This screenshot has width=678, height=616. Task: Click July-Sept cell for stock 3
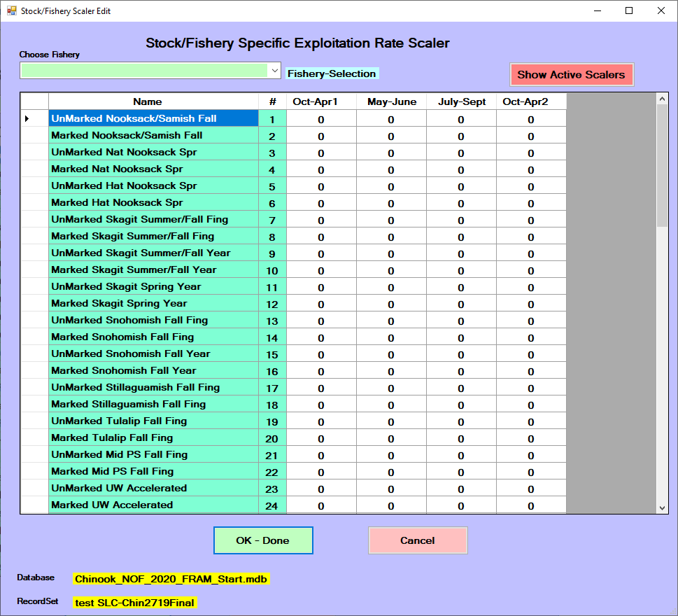461,153
